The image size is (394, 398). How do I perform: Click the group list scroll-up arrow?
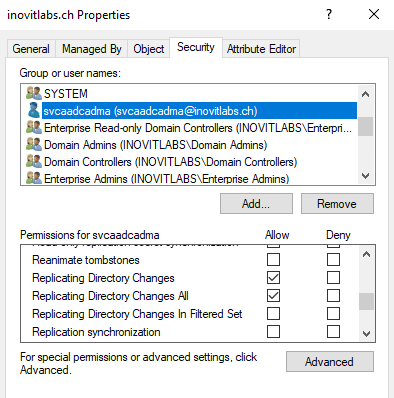click(x=366, y=94)
